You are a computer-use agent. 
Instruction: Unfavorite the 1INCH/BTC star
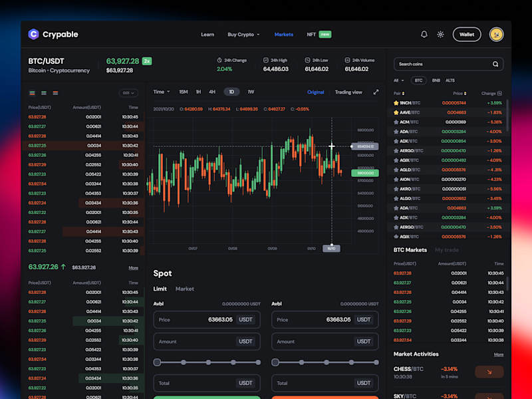click(x=396, y=103)
